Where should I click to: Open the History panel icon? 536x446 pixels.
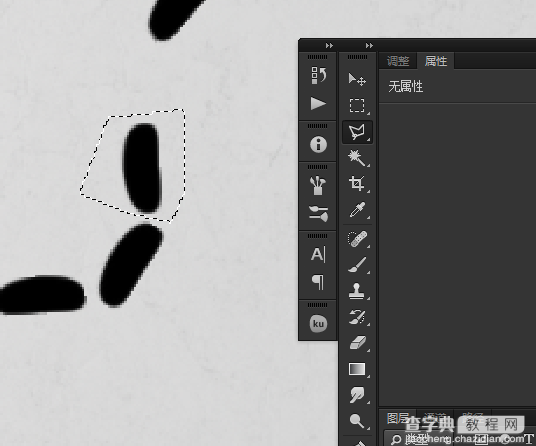318,76
